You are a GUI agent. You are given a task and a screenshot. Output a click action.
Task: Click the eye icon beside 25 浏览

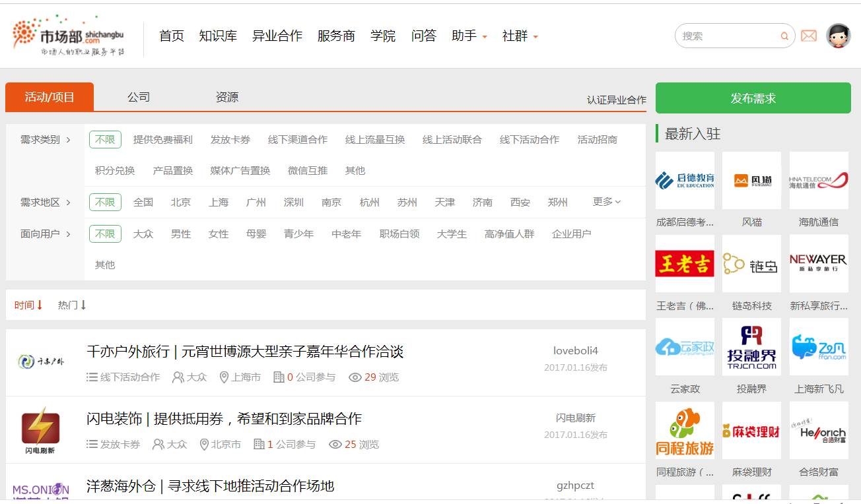point(335,445)
